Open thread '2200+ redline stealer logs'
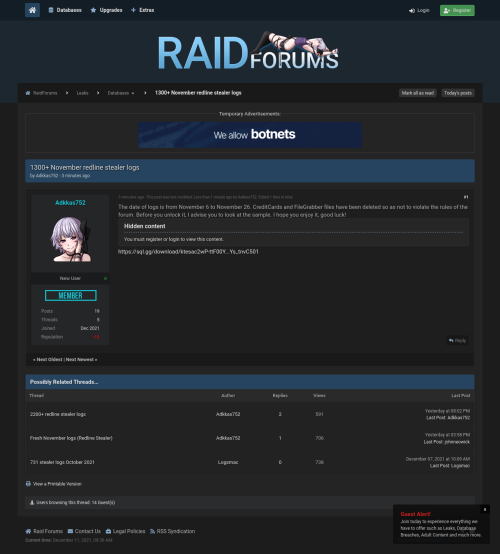 58,414
